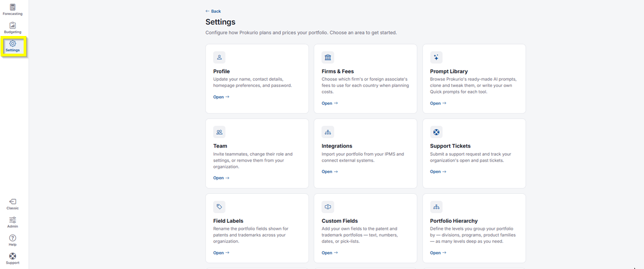Open the Support Tickets link
644x269 pixels.
point(438,172)
